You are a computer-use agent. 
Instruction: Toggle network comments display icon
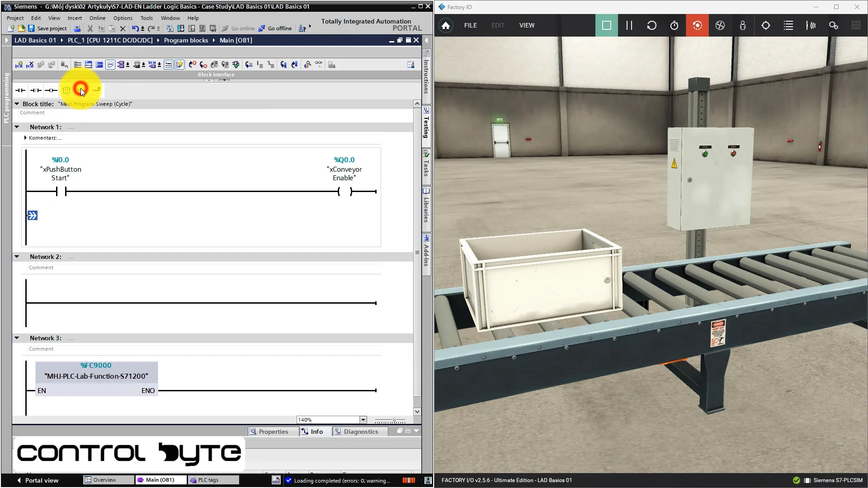pyautogui.click(x=110, y=65)
